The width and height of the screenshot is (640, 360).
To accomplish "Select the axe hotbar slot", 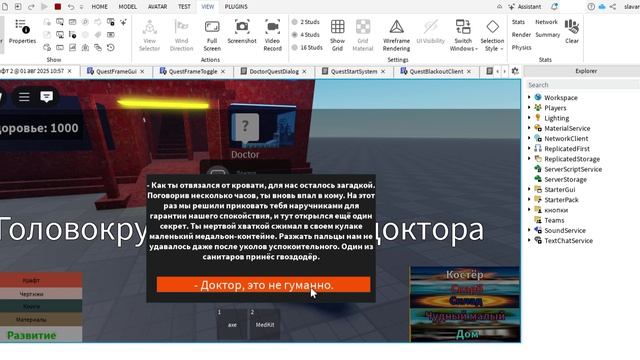I will 232,324.
